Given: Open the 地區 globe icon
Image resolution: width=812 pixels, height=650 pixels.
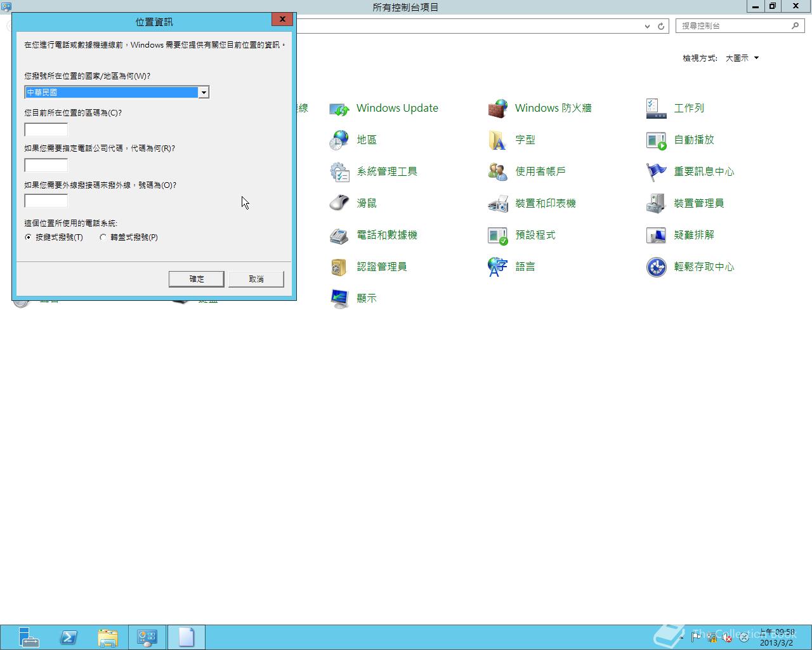Looking at the screenshot, I should click(x=339, y=140).
